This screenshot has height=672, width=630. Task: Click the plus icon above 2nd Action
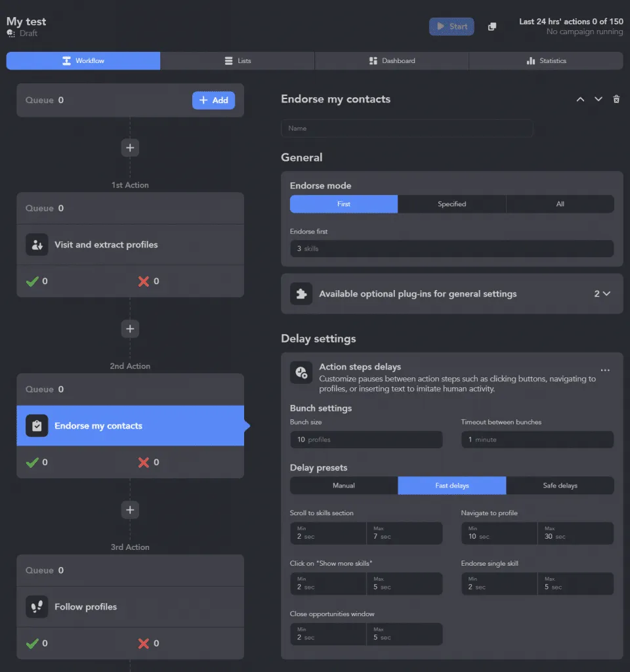click(x=130, y=329)
